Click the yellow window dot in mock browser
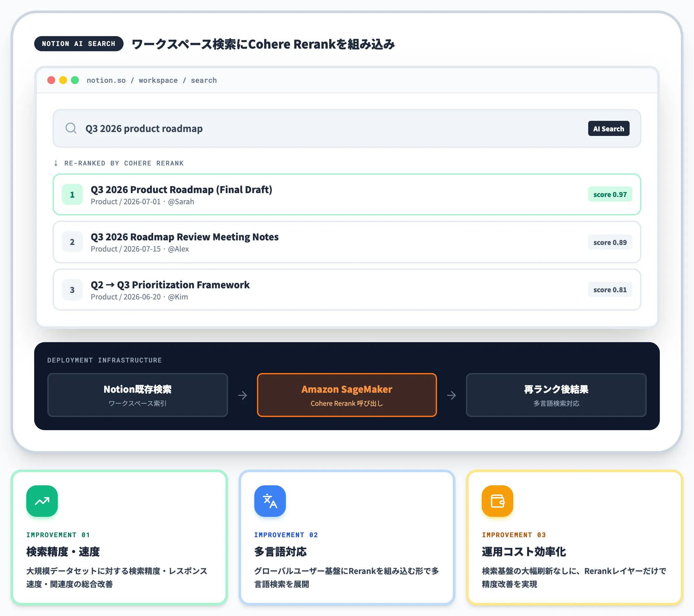The height and width of the screenshot is (616, 694). click(63, 80)
